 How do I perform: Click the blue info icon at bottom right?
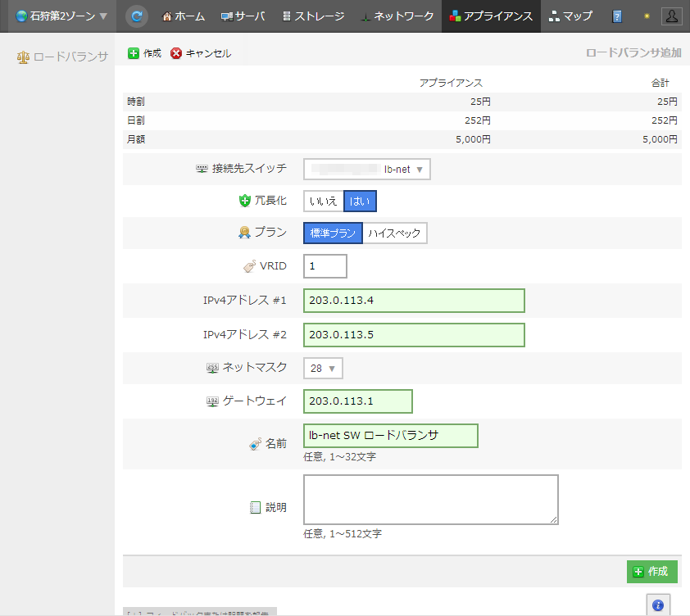(x=656, y=605)
